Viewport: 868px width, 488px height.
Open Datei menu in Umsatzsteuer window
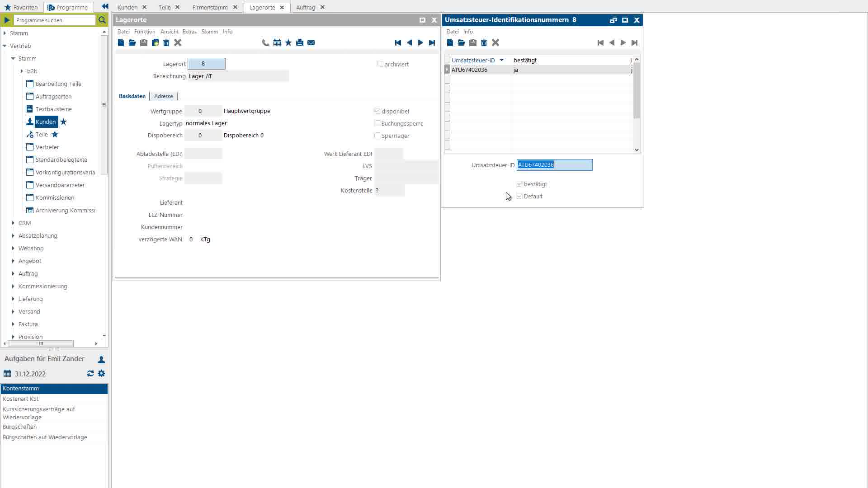click(453, 32)
